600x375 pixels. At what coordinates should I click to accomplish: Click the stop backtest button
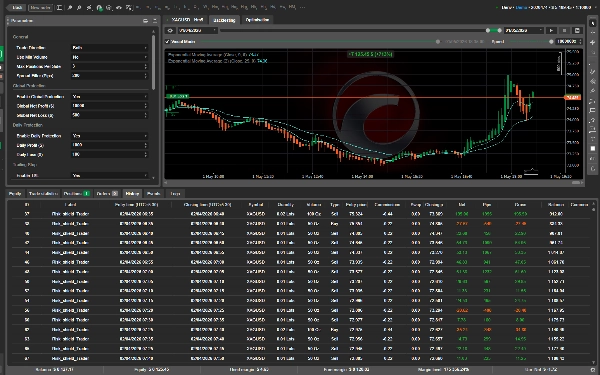[x=564, y=30]
